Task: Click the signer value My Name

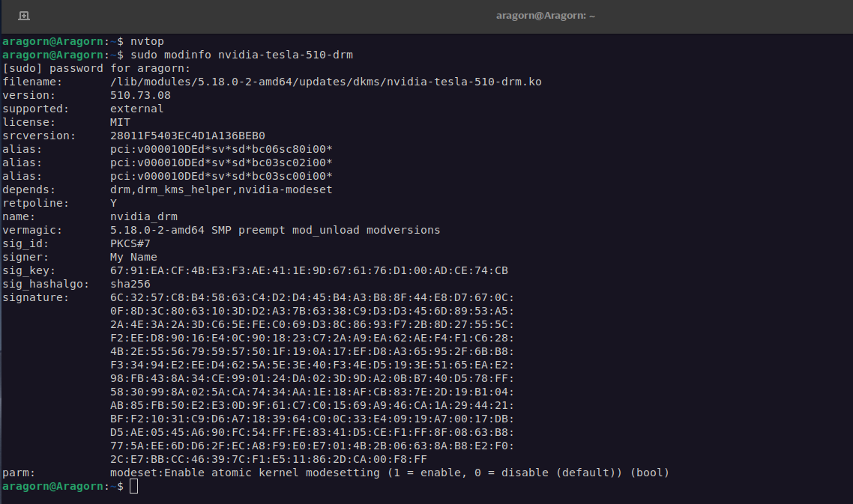Action: [133, 257]
